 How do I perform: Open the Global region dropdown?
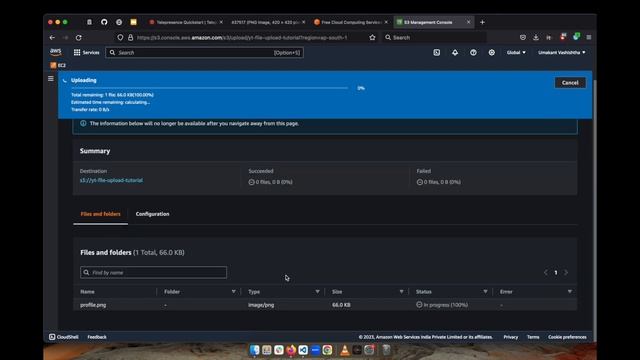516,53
